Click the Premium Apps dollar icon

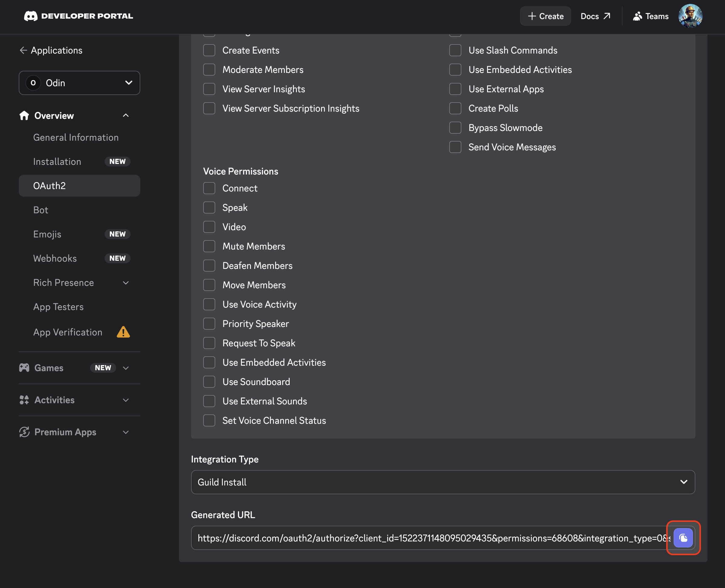(x=24, y=432)
